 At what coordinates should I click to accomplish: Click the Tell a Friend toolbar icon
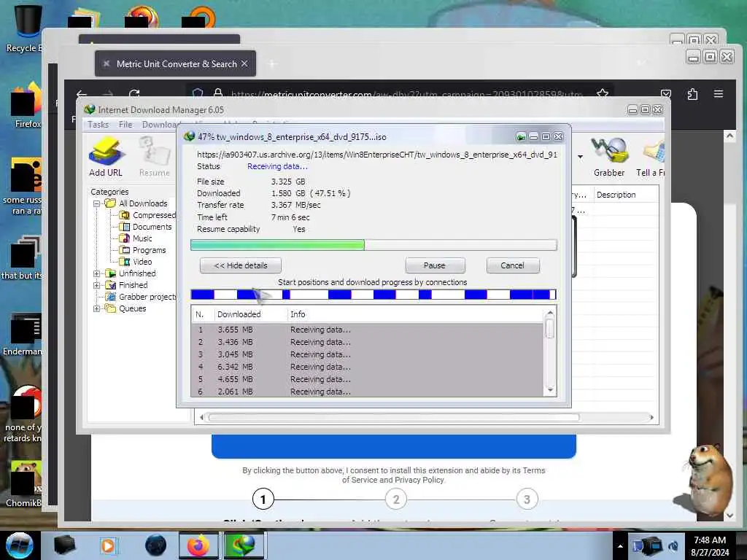tap(651, 157)
